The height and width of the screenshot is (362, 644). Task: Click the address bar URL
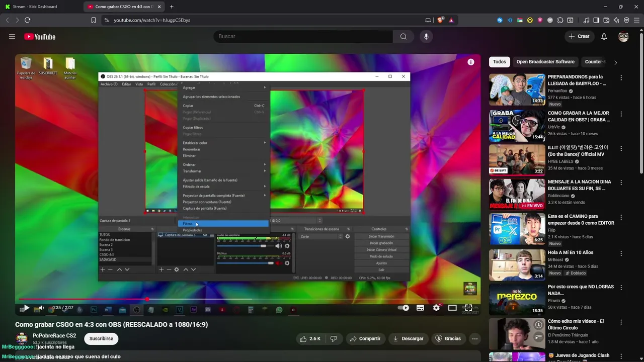tap(152, 20)
